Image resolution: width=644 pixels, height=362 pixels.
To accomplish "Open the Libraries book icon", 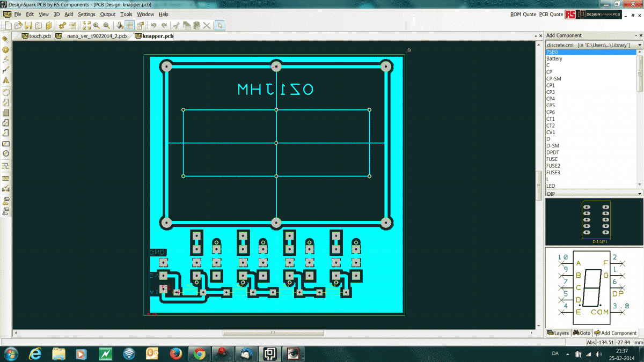I will click(x=48, y=25).
